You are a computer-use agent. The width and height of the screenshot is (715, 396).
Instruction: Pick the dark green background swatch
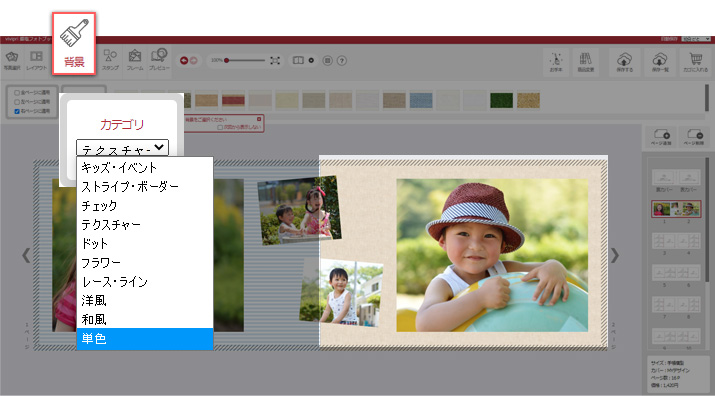[501, 100]
